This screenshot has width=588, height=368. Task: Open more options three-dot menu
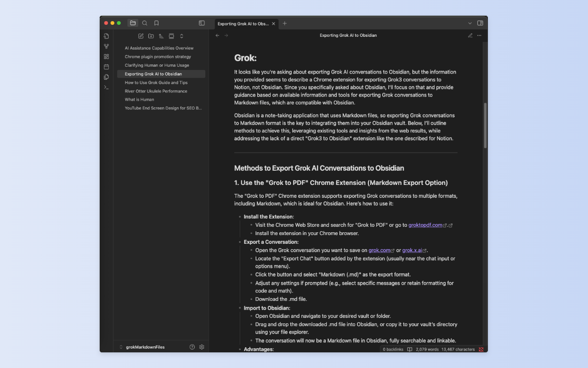479,35
